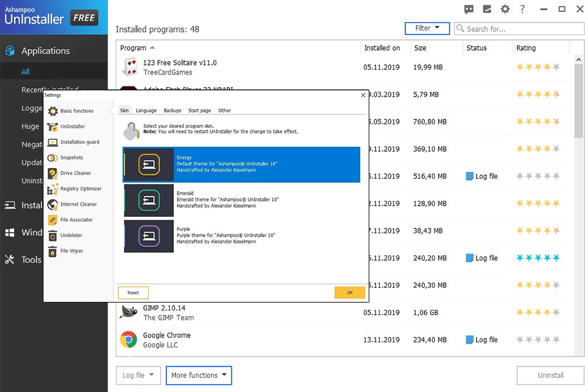
Task: Click the Reset button in Settings
Action: click(133, 293)
